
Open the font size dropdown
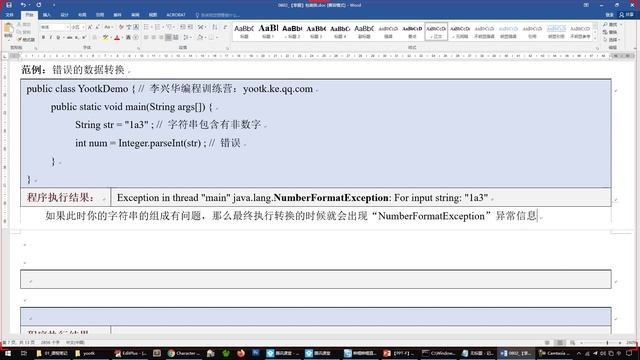(x=83, y=27)
